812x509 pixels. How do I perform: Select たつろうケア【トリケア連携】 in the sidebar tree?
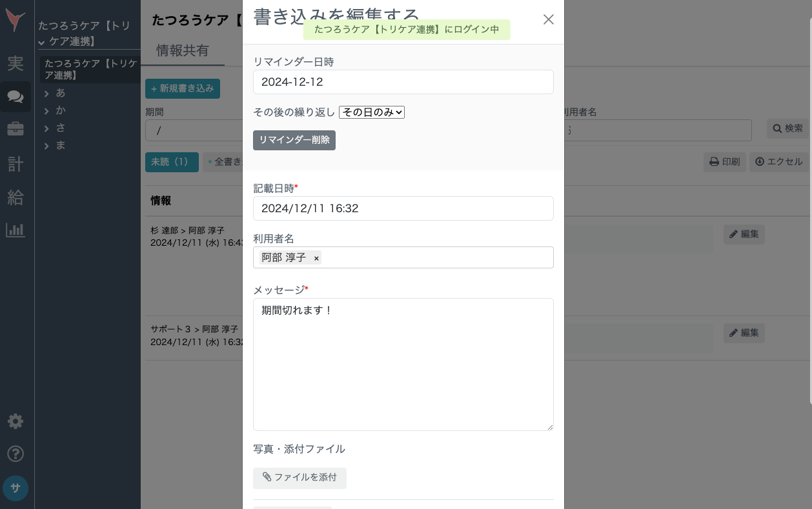point(90,69)
